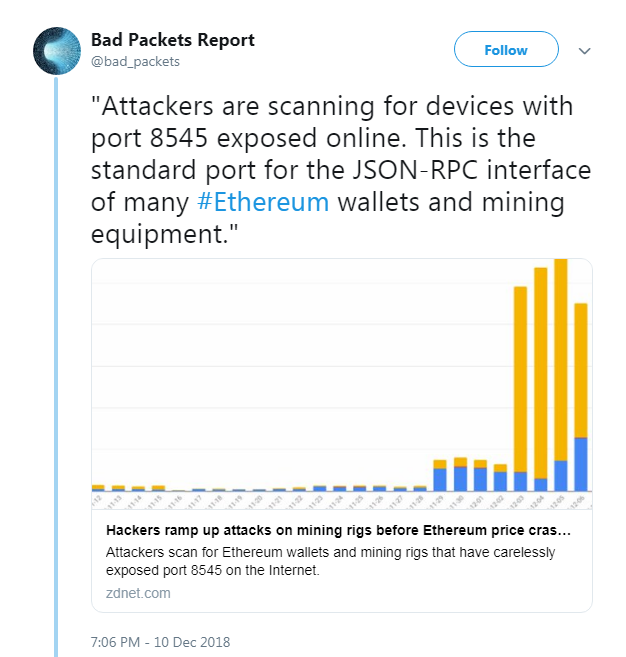This screenshot has width=626, height=657.
Task: Click the first tall orange bar in the spike
Action: tap(520, 378)
